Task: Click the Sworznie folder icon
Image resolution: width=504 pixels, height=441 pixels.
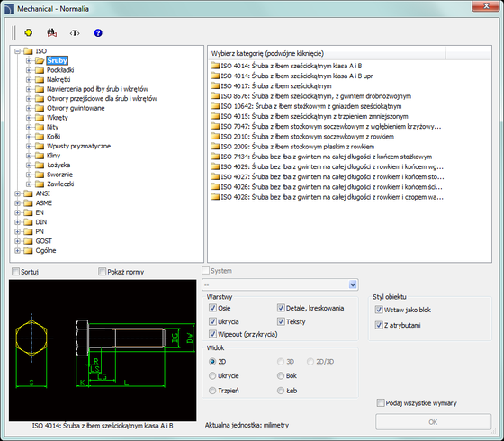Action: tap(40, 175)
